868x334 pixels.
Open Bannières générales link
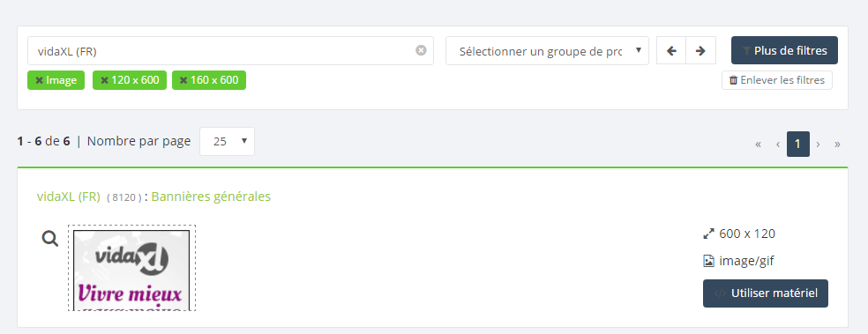pyautogui.click(x=211, y=197)
